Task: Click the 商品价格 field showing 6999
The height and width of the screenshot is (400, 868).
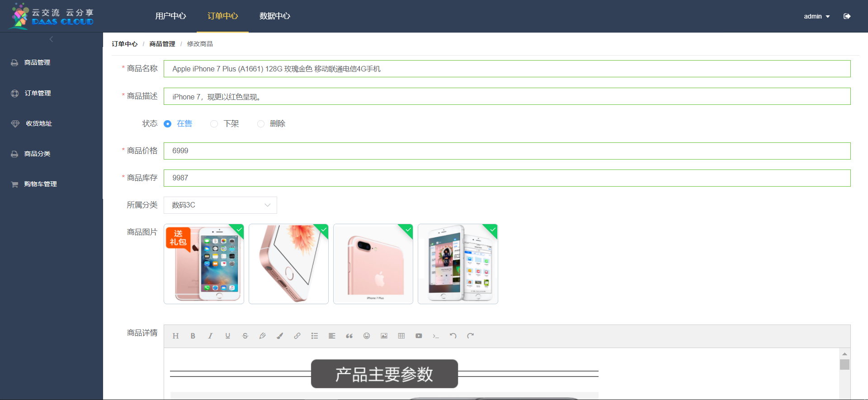Action: (507, 151)
